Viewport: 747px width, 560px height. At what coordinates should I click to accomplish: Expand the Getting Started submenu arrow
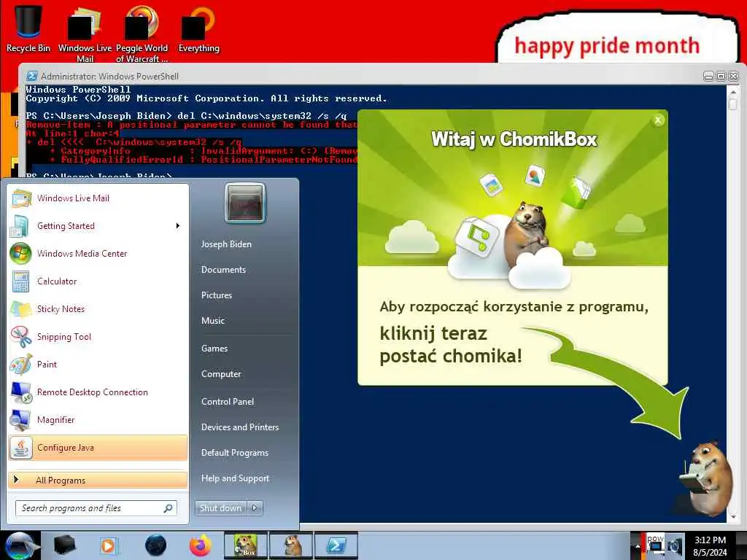pos(178,226)
